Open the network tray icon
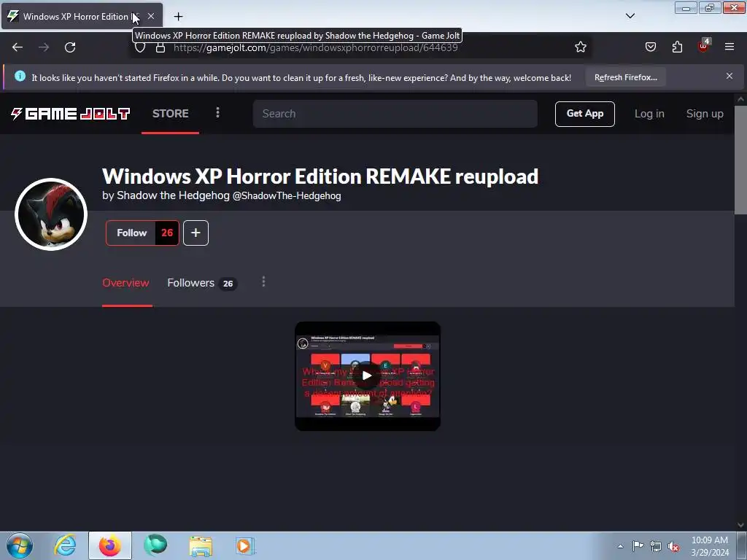This screenshot has width=747, height=560. coord(656,546)
